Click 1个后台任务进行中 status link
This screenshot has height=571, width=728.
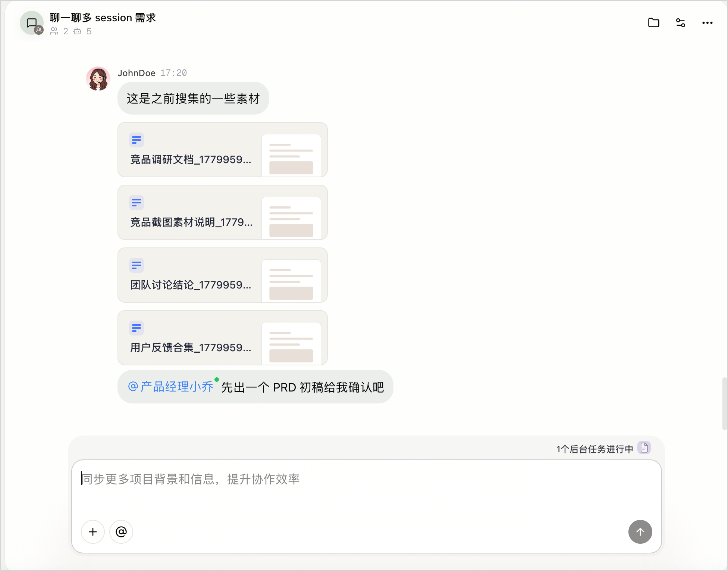coord(594,449)
